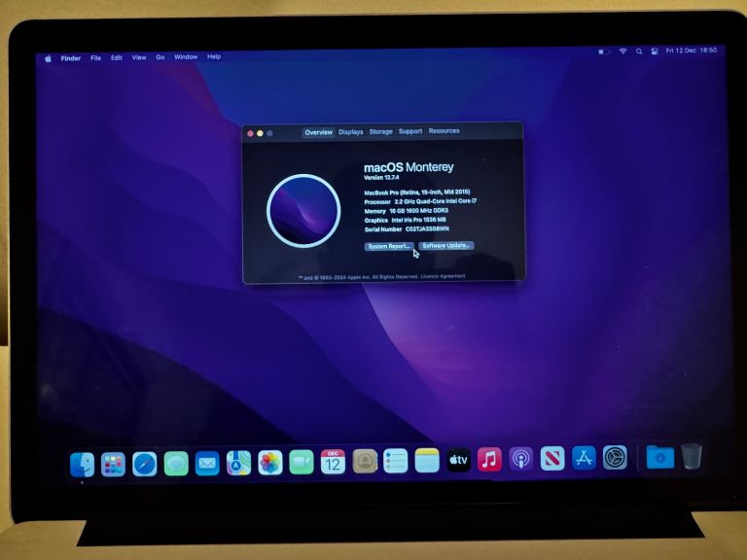Open the Messages app in Dock
This screenshot has width=747, height=560.
click(x=176, y=464)
